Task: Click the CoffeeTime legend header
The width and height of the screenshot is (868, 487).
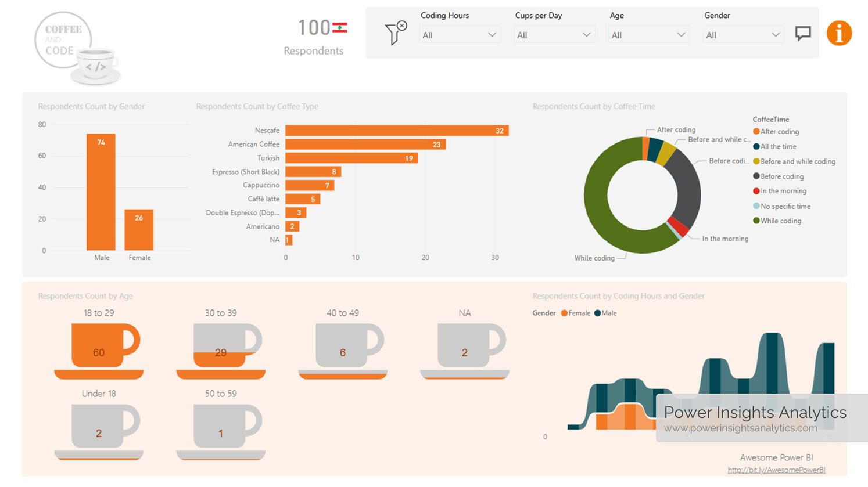Action: point(770,119)
